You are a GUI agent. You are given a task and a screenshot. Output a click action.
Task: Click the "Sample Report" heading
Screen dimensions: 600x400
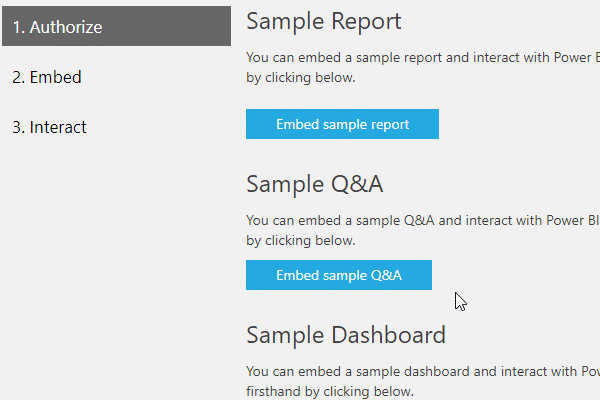tap(324, 21)
